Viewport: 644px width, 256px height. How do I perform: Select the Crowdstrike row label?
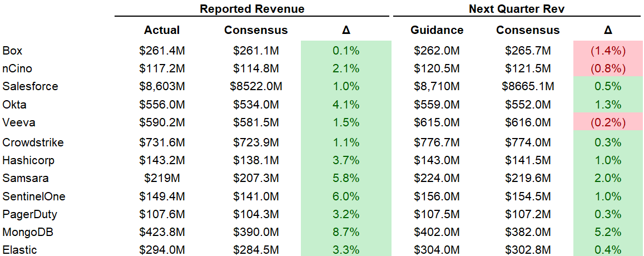[33, 142]
